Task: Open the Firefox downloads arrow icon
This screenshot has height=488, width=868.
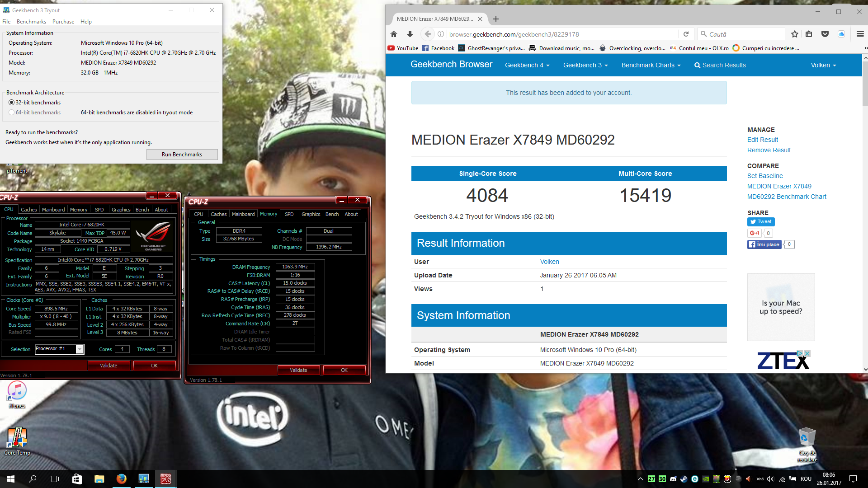Action: coord(410,34)
